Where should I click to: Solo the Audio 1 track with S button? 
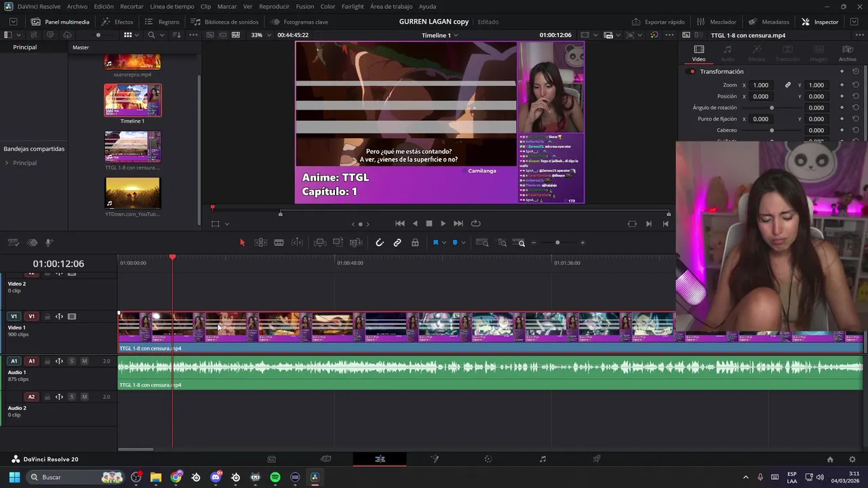point(72,361)
